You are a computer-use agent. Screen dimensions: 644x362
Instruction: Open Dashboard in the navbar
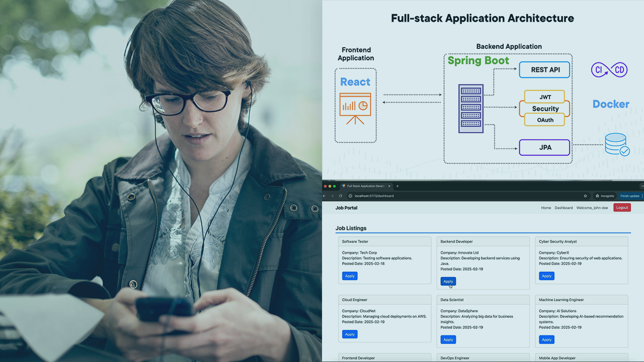563,208
